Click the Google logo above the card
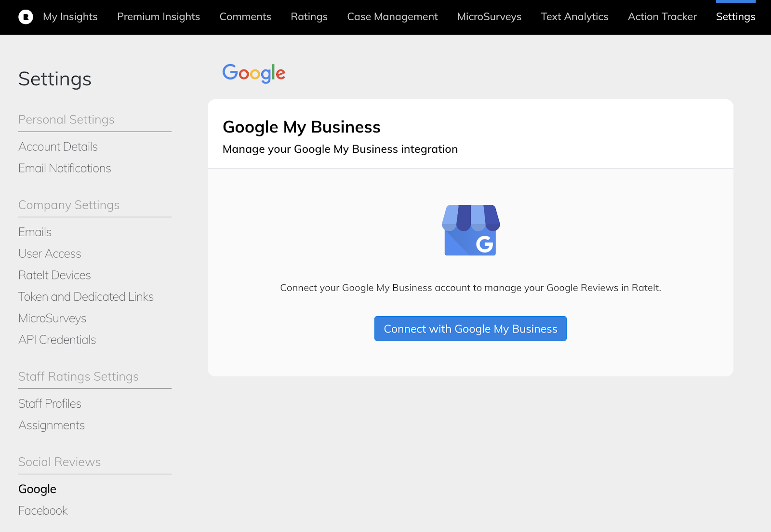Viewport: 771px width, 532px height. [254, 73]
